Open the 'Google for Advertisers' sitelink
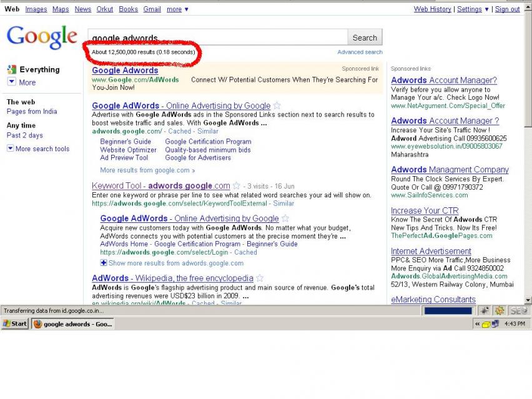 click(198, 157)
